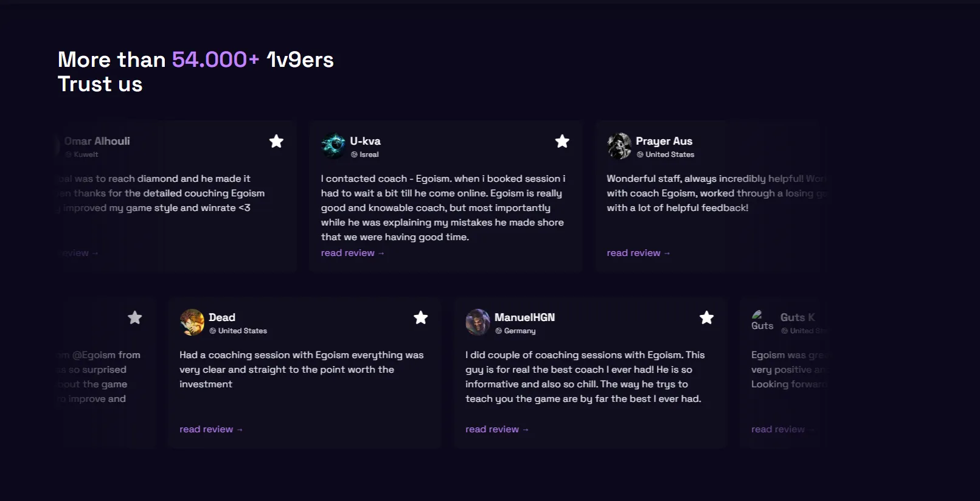Click the Prayer Aus reviewer name
Screen dimensions: 980x501
(664, 141)
